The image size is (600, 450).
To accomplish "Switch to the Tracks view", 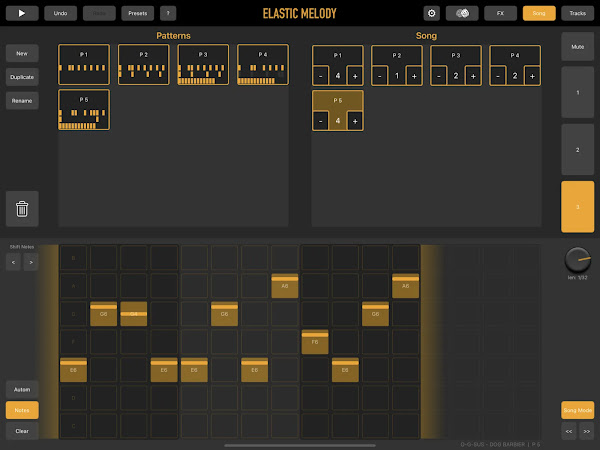I will (x=578, y=13).
